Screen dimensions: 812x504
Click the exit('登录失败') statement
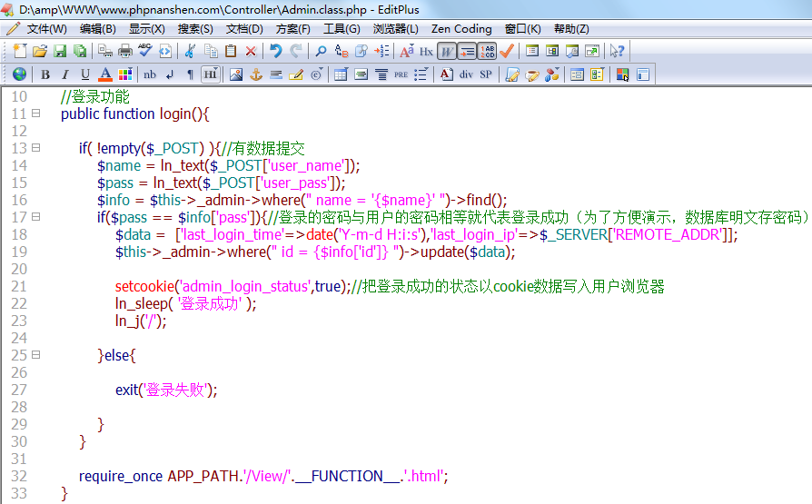[166, 390]
